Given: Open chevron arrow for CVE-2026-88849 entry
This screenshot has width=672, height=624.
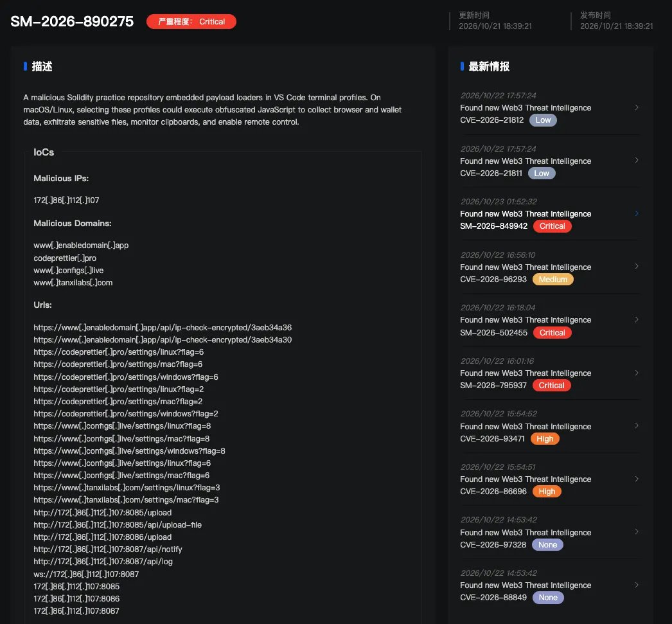Looking at the screenshot, I should click(x=637, y=585).
